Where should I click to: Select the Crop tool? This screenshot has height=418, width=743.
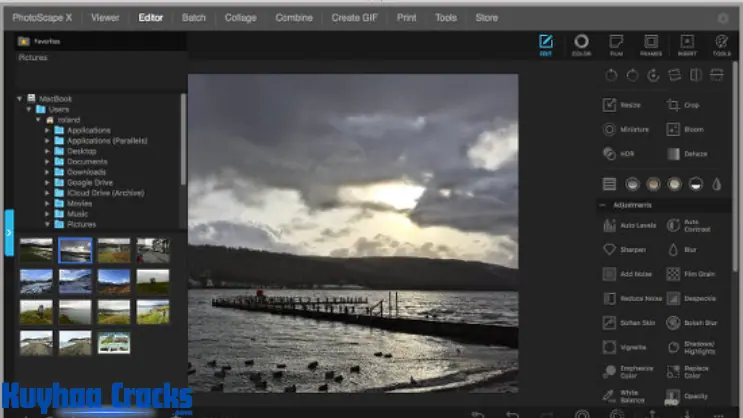(x=682, y=105)
